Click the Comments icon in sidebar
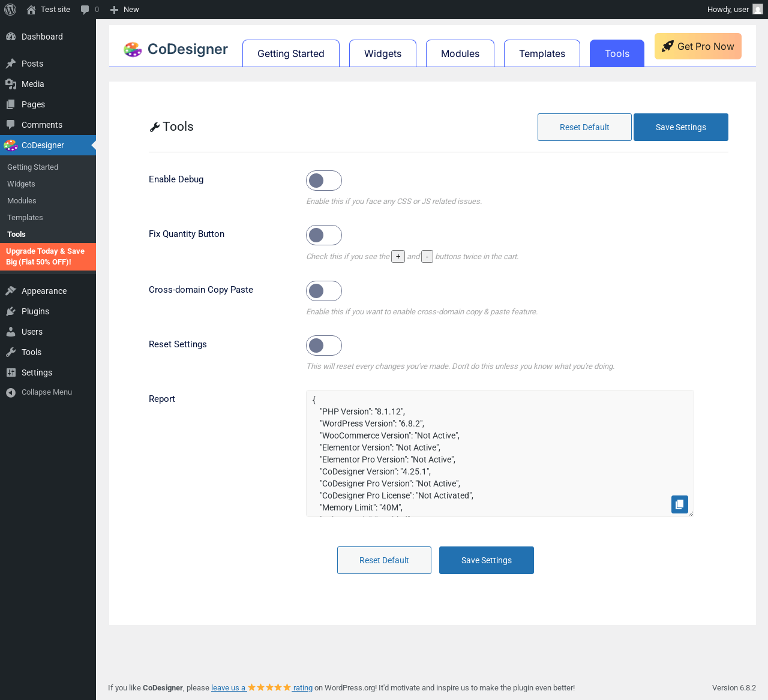 pyautogui.click(x=11, y=125)
